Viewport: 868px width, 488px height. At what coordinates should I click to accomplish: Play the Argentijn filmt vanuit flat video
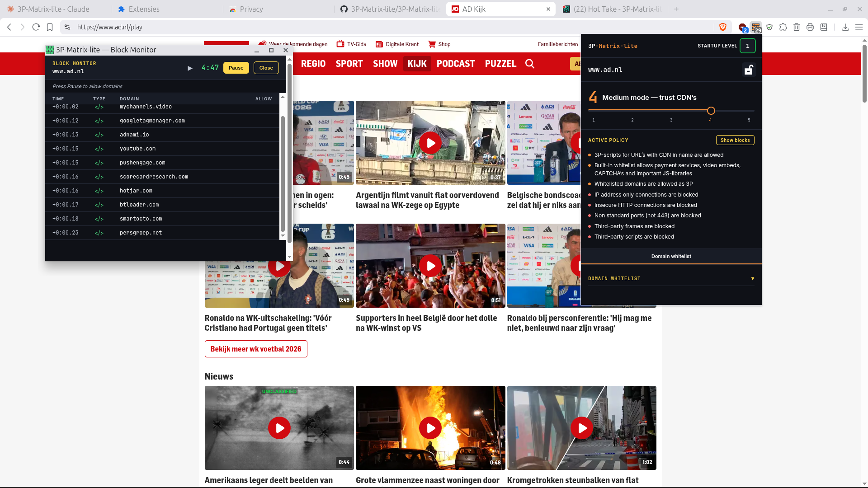pyautogui.click(x=430, y=143)
